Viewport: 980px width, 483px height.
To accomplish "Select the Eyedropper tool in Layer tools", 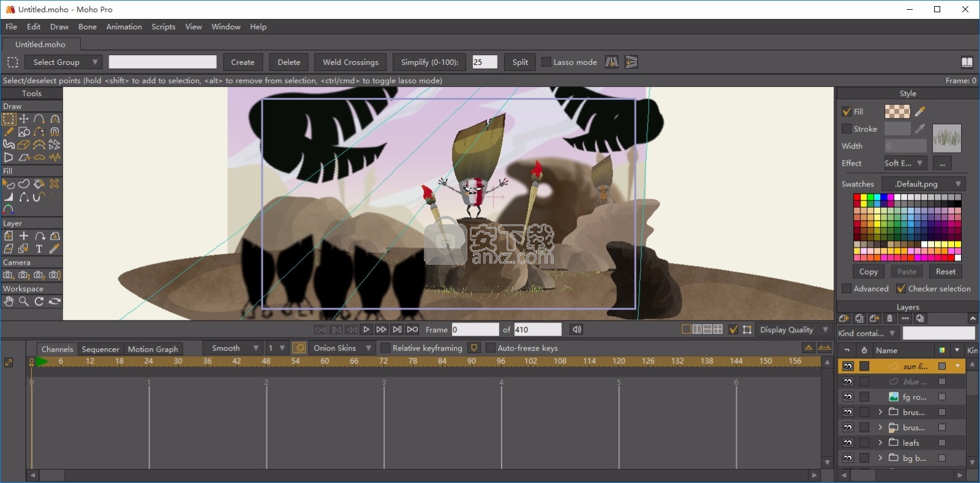I will pos(55,249).
